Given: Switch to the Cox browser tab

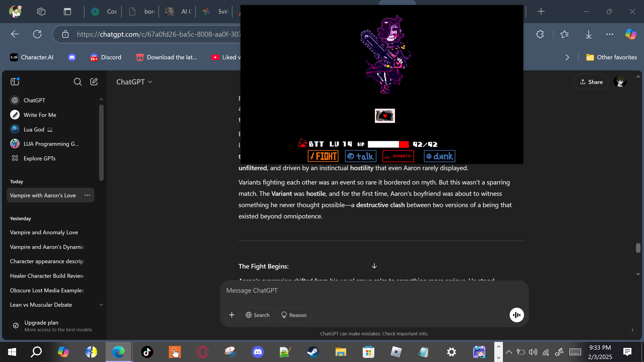Looking at the screenshot, I should [103, 12].
